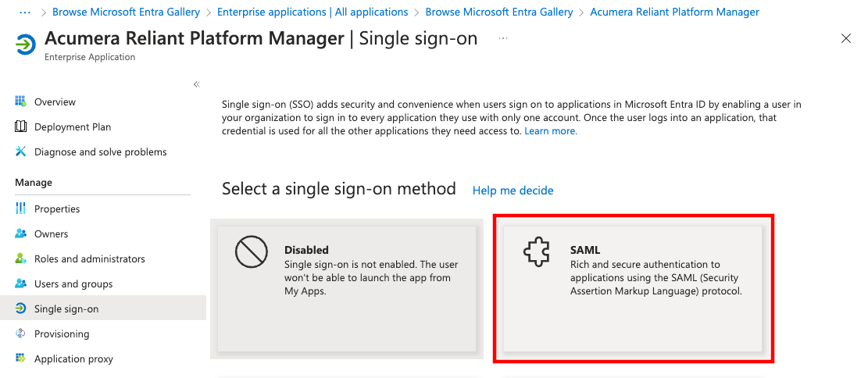The width and height of the screenshot is (868, 378).
Task: Click the Manage section heading
Action: (34, 182)
